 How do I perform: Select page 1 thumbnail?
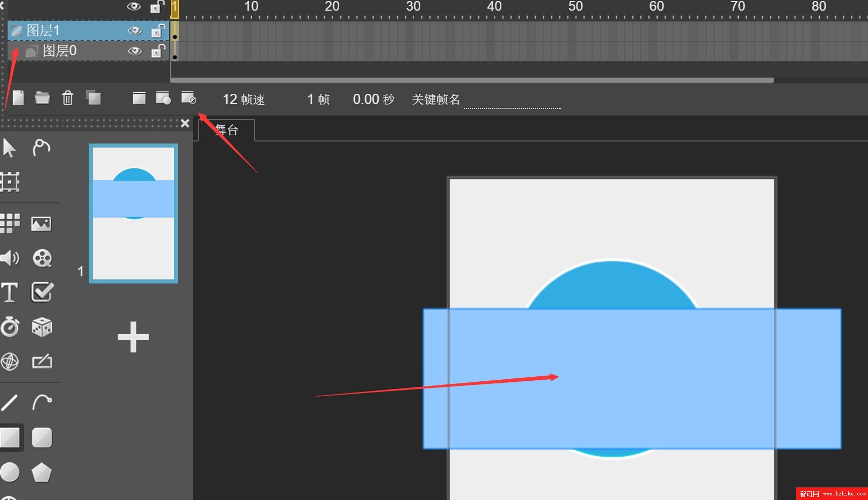coord(133,213)
